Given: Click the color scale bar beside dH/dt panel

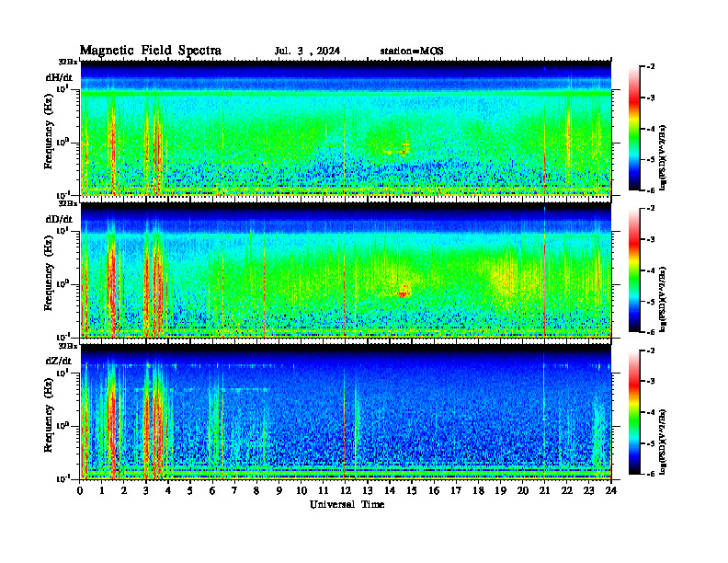Looking at the screenshot, I should (634, 129).
